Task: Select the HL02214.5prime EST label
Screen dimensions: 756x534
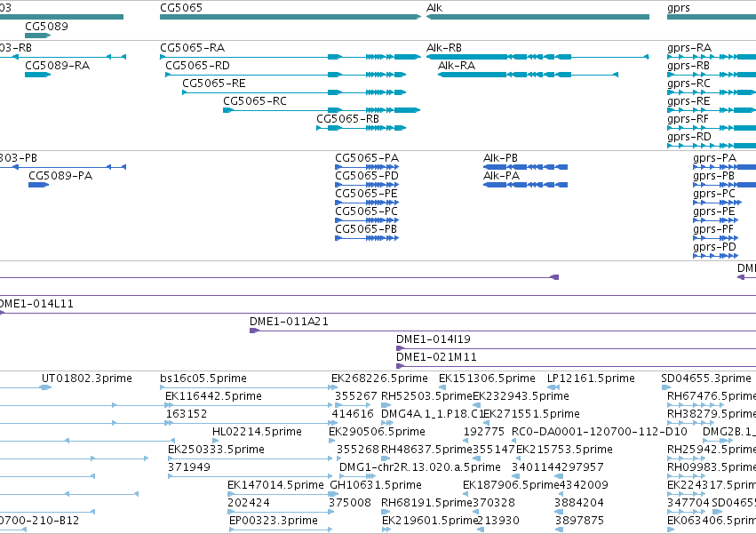Action: (x=257, y=432)
